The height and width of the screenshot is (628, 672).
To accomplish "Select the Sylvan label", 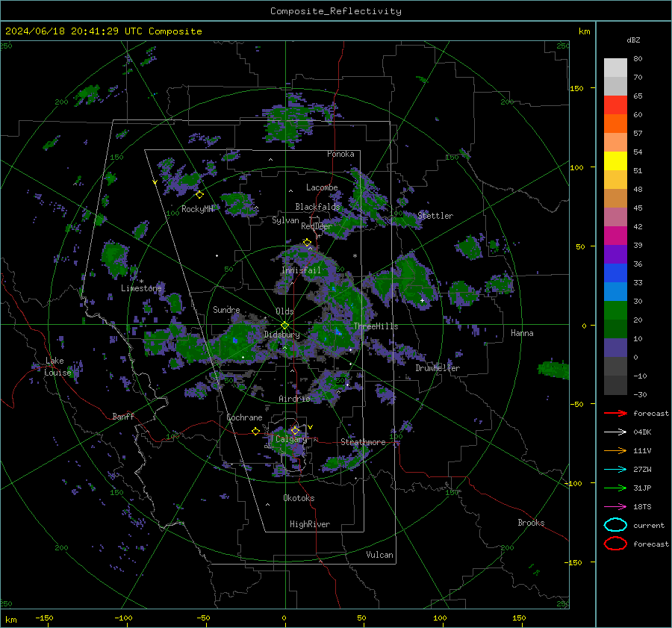I will (285, 220).
